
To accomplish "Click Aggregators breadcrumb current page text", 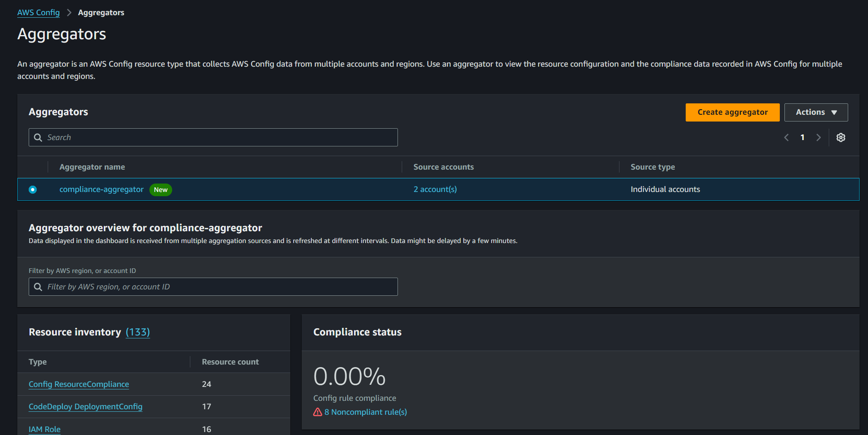I will click(101, 13).
